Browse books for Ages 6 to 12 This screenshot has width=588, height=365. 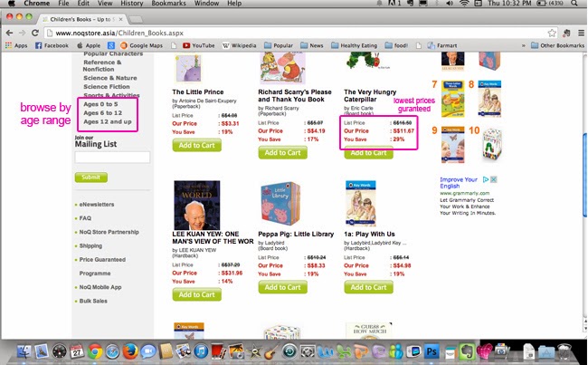pyautogui.click(x=102, y=112)
